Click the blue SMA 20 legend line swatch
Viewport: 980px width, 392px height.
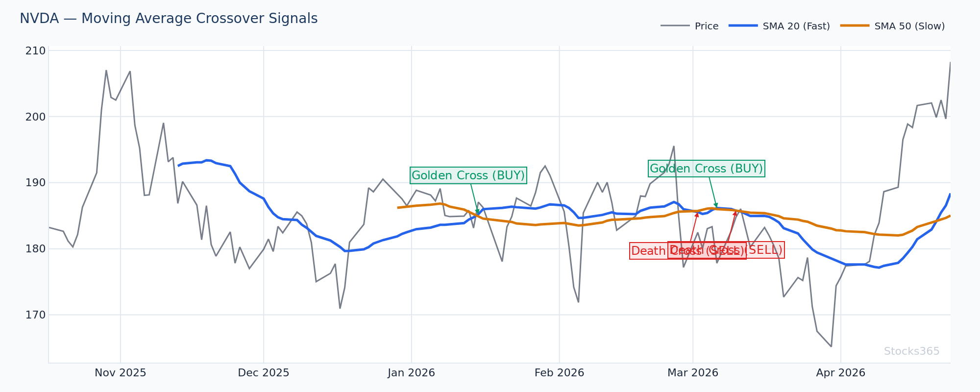(743, 26)
